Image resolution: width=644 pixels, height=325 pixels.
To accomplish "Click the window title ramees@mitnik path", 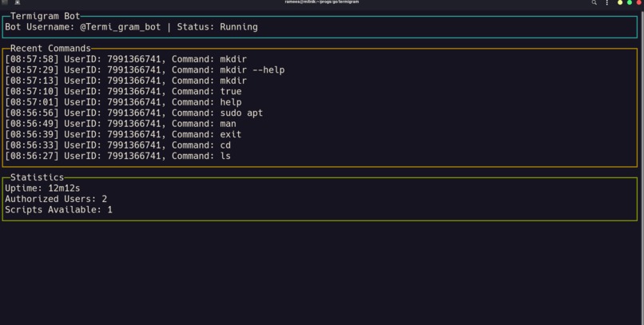I will [321, 2].
